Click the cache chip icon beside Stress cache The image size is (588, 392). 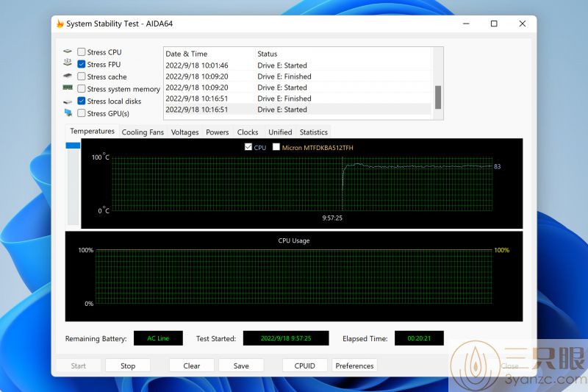click(x=68, y=76)
